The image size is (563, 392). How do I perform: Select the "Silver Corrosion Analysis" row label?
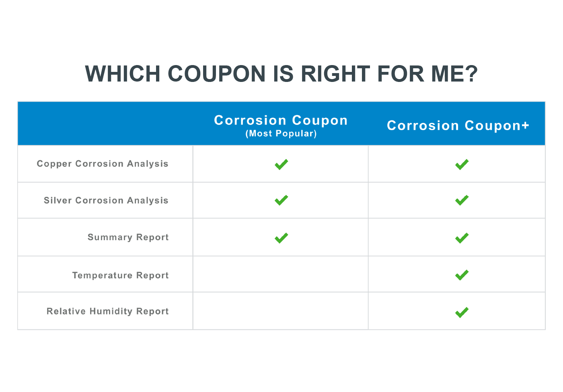[106, 200]
